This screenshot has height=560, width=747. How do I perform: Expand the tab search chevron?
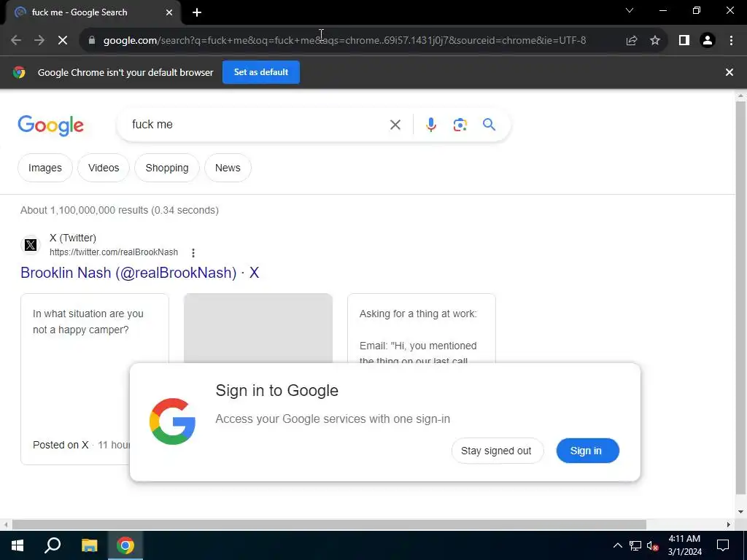[630, 10]
